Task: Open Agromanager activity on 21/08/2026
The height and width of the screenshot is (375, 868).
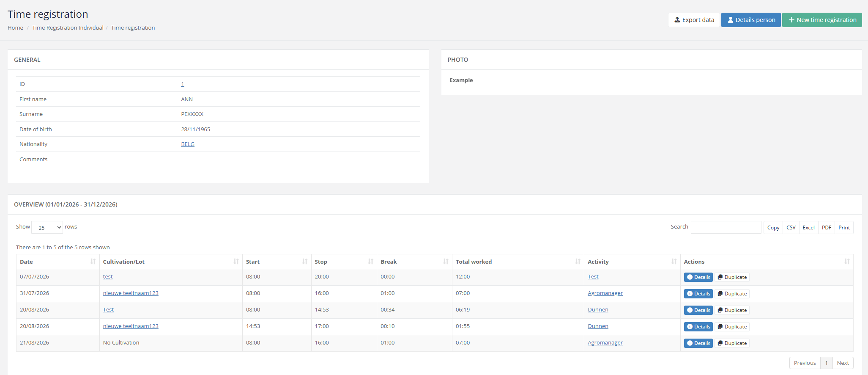Action: pos(605,342)
